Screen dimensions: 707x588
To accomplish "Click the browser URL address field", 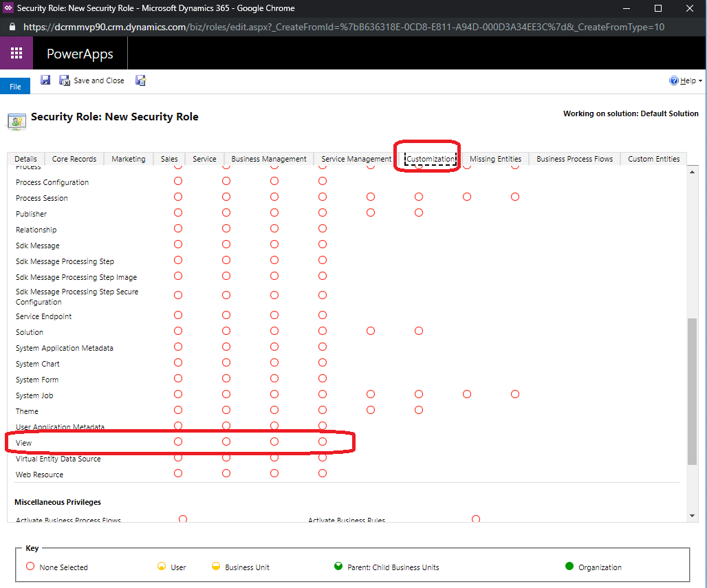I will pos(344,27).
